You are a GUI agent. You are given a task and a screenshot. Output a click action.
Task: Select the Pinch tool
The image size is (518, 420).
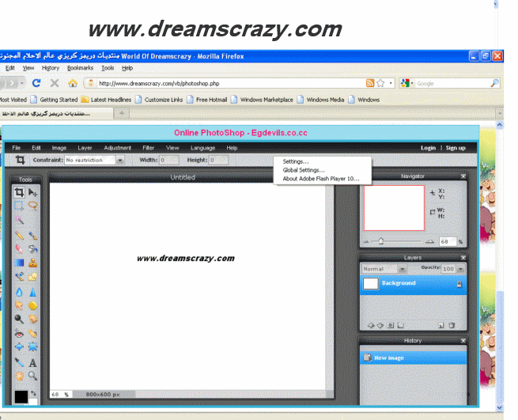tap(32, 346)
